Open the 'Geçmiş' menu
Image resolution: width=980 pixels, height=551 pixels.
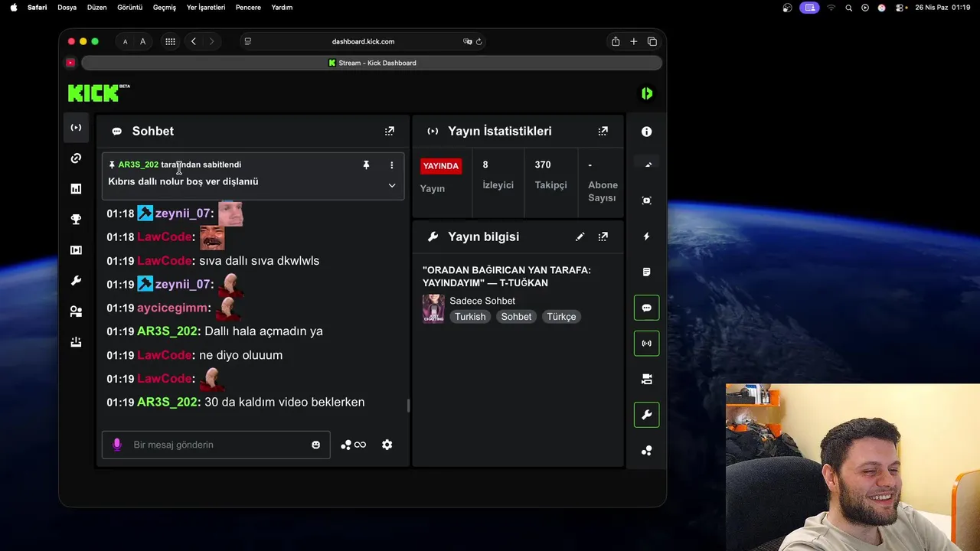tap(165, 8)
